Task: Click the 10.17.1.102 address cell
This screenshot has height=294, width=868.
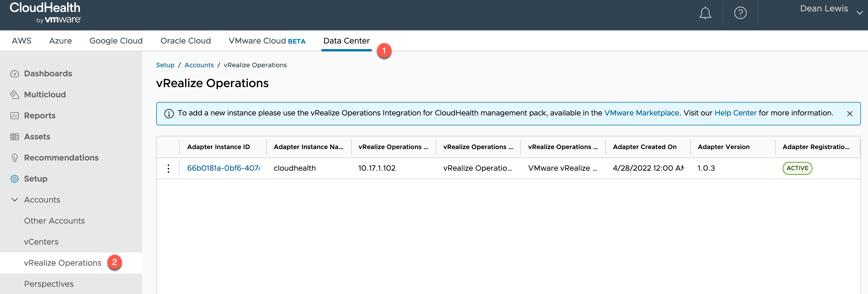Action: 376,168
